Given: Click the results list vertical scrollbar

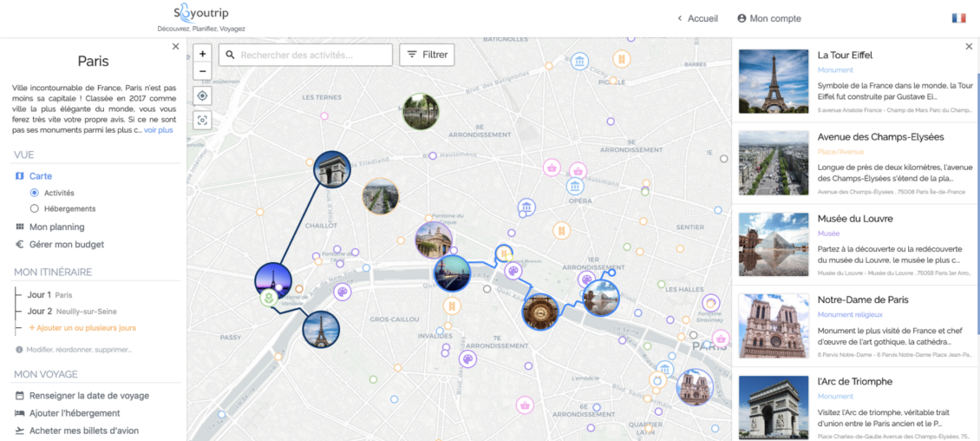Looking at the screenshot, I should point(977,174).
